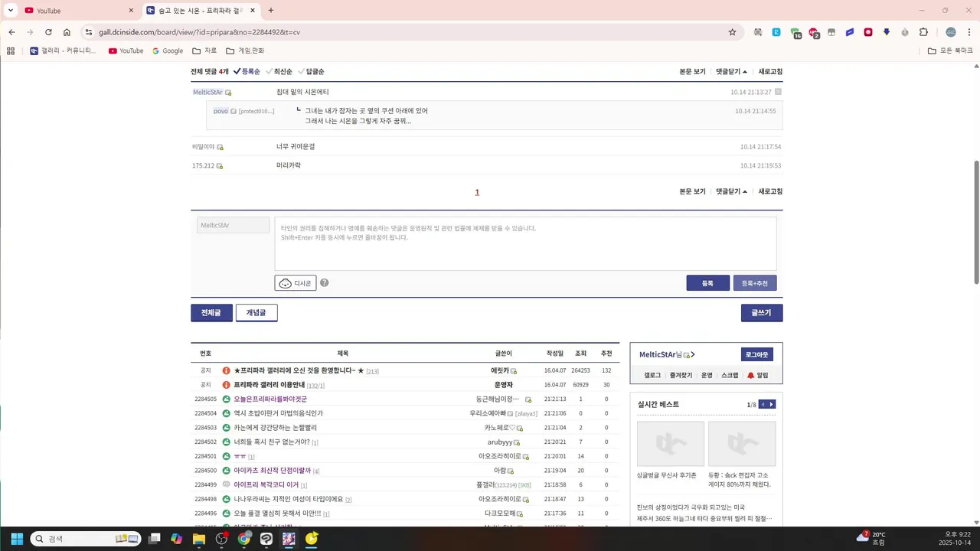980x551 pixels.
Task: Click the green shield extension with 16 badge
Action: [x=795, y=33]
